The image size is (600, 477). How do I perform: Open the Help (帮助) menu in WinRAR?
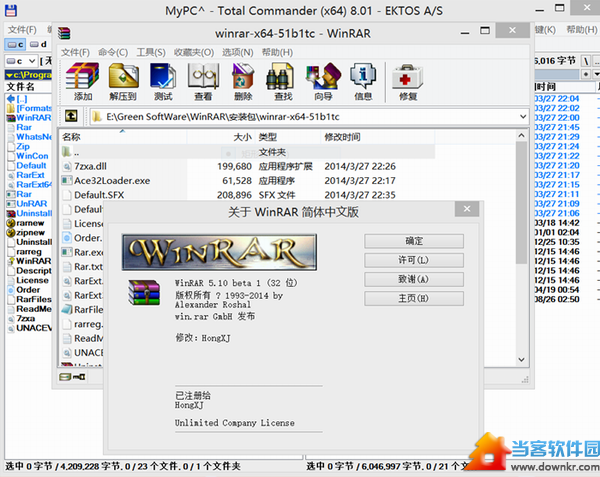277,52
